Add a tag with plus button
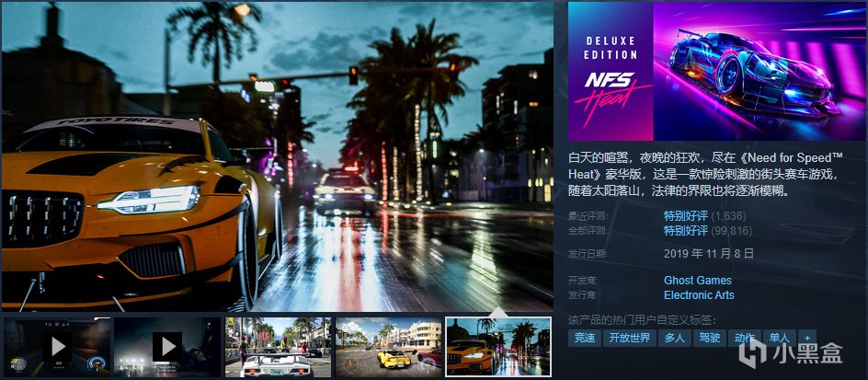This screenshot has width=868, height=380. (x=807, y=338)
